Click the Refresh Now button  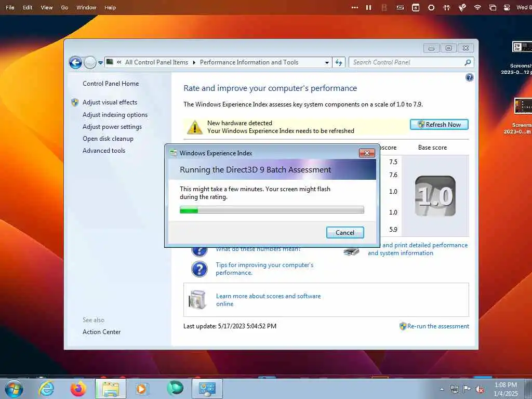coord(439,125)
